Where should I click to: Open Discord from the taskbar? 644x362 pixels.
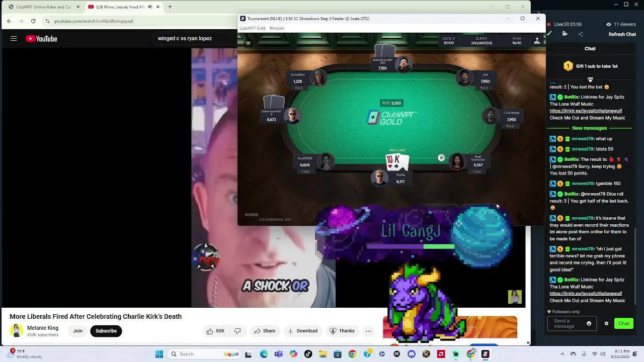point(412,354)
